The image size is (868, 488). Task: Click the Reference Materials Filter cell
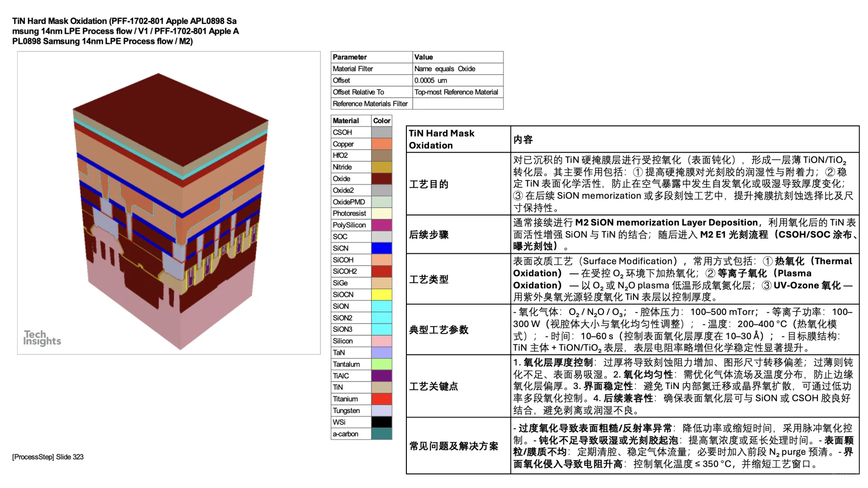tap(370, 103)
